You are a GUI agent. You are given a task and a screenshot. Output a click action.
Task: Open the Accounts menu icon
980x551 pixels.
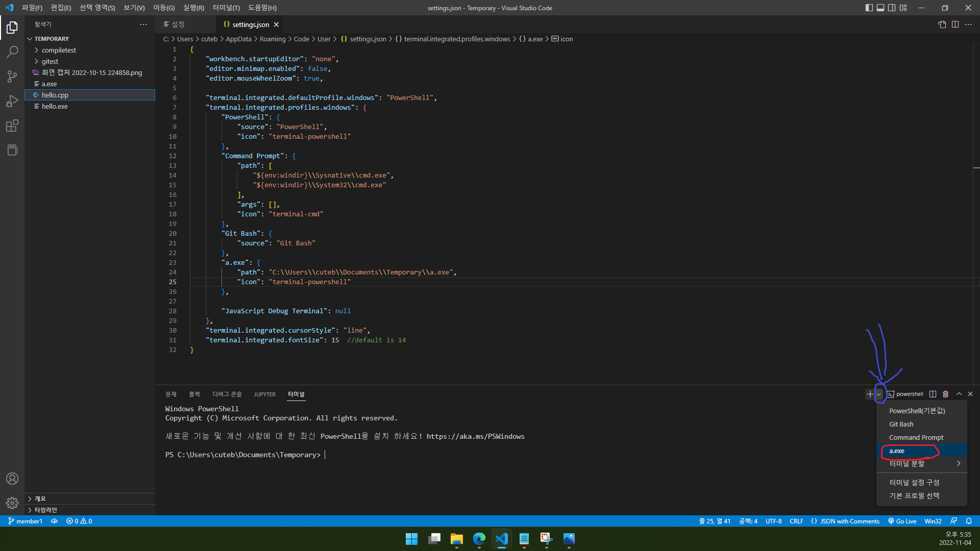click(x=12, y=479)
